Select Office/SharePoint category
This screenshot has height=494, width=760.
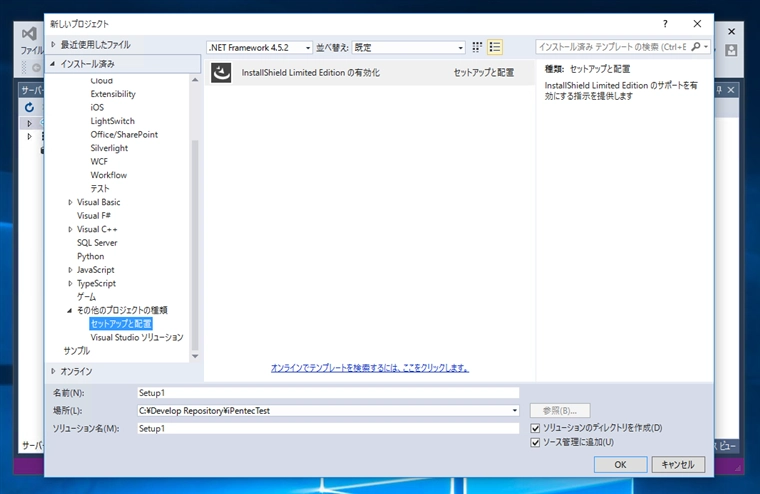[x=124, y=135]
